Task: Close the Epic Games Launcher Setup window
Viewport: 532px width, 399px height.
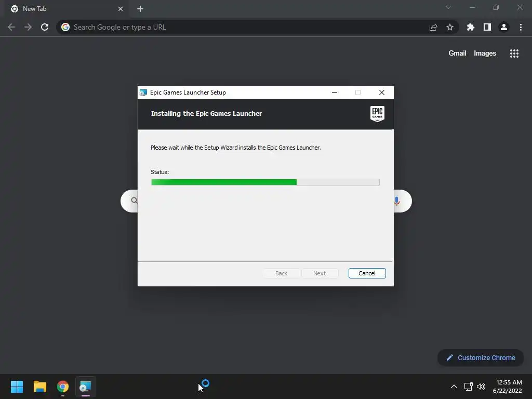Action: pyautogui.click(x=382, y=92)
